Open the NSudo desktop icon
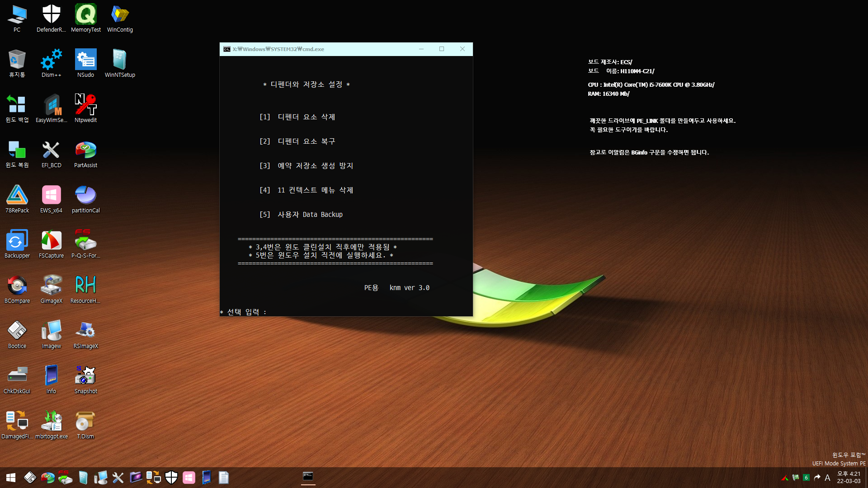Screen dimensions: 868x488 (86, 63)
